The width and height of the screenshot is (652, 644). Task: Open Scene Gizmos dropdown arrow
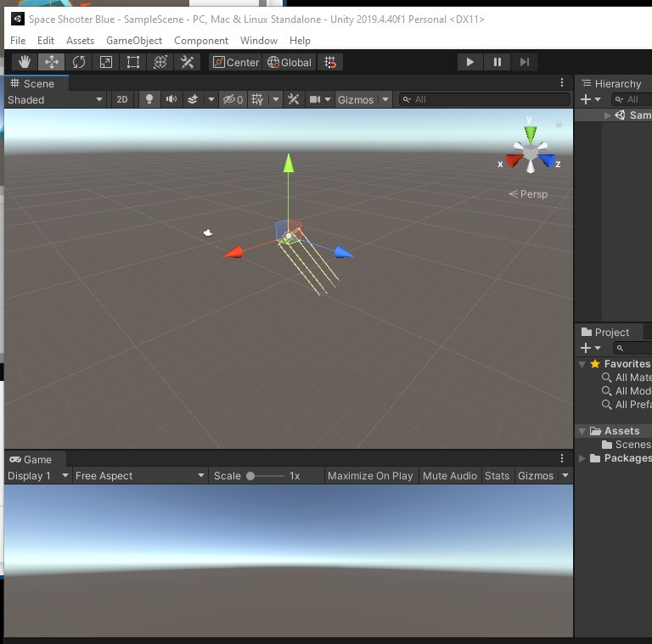coord(385,100)
